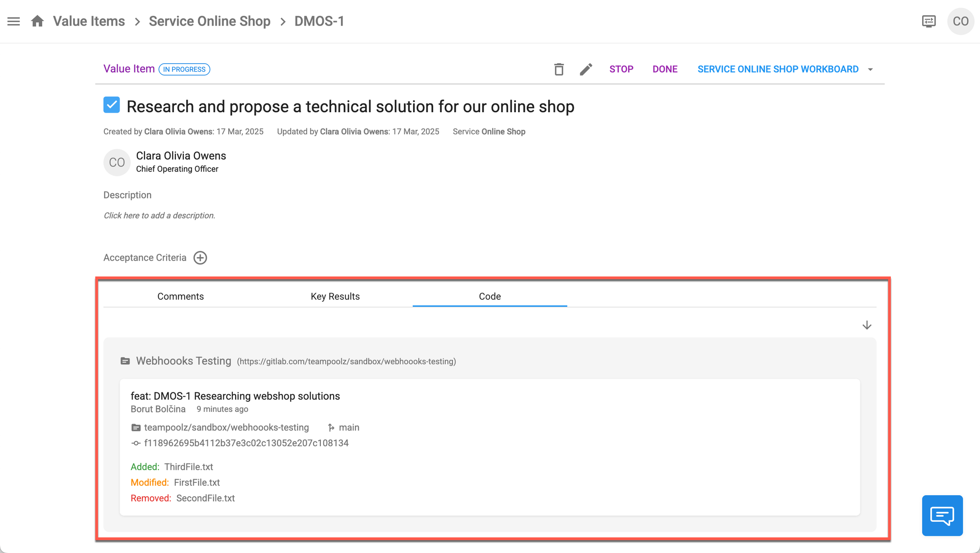Image resolution: width=980 pixels, height=553 pixels.
Task: Click the author name Borut Bolčina
Action: pos(158,409)
